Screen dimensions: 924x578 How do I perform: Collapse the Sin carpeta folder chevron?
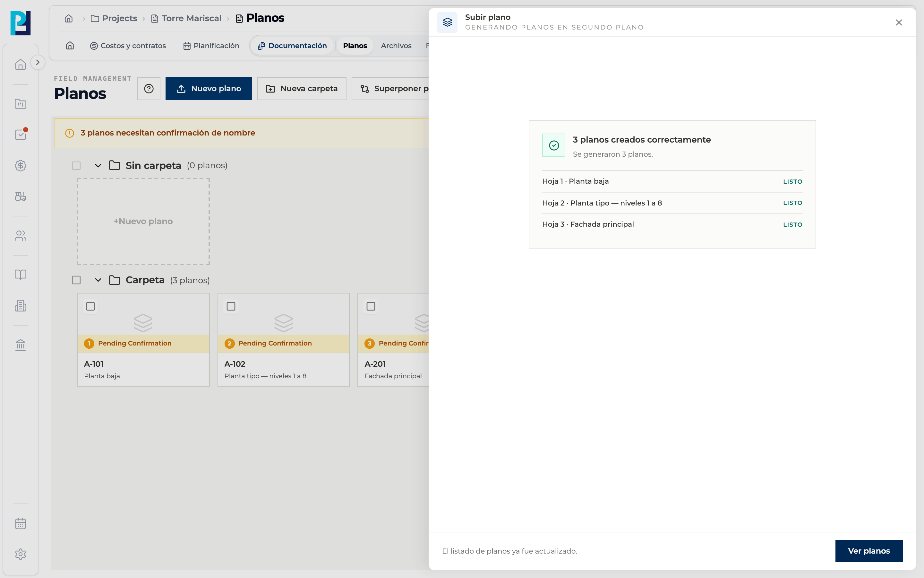[98, 165]
